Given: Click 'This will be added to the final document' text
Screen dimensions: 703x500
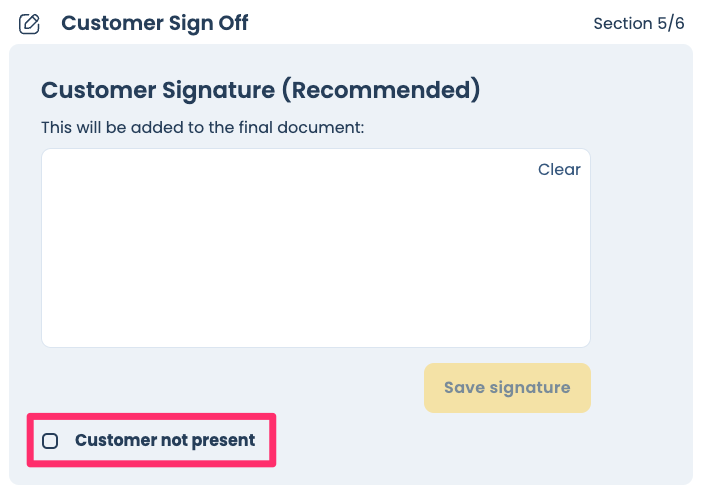Looking at the screenshot, I should 203,128.
